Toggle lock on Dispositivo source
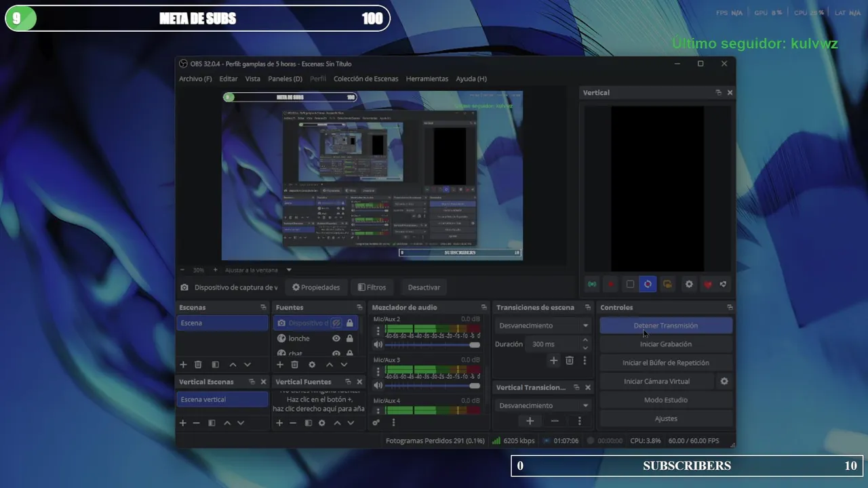 point(350,323)
